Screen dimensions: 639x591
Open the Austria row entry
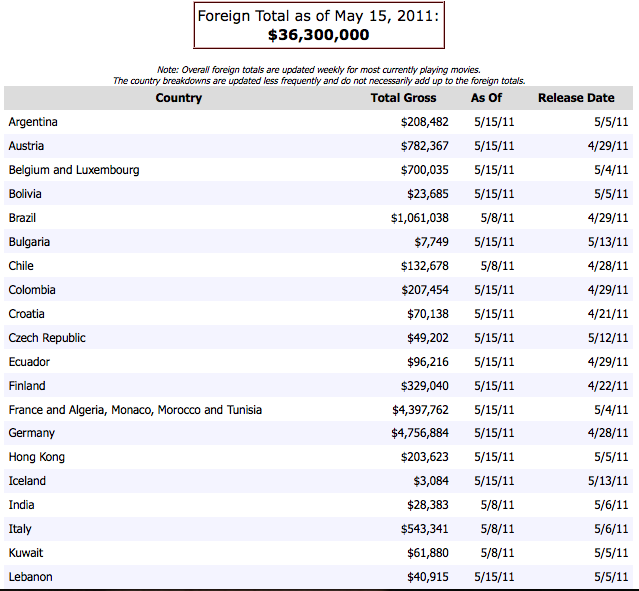26,146
